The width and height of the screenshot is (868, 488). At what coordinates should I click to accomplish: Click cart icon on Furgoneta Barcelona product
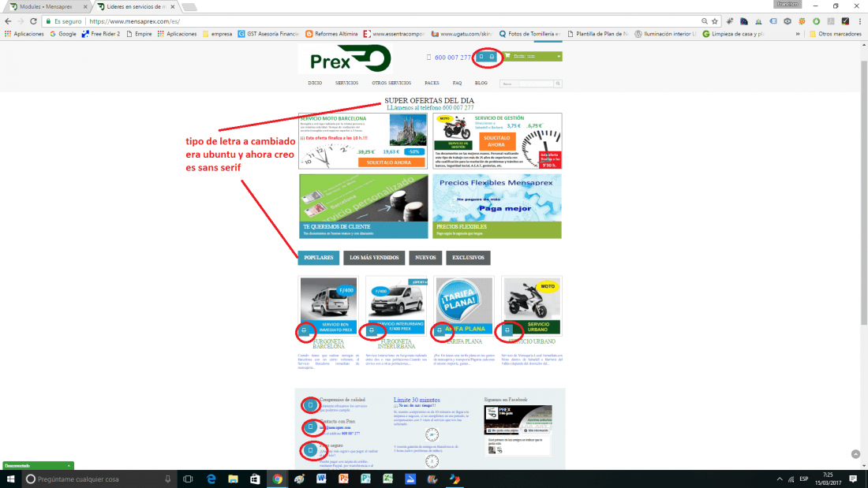(x=304, y=330)
